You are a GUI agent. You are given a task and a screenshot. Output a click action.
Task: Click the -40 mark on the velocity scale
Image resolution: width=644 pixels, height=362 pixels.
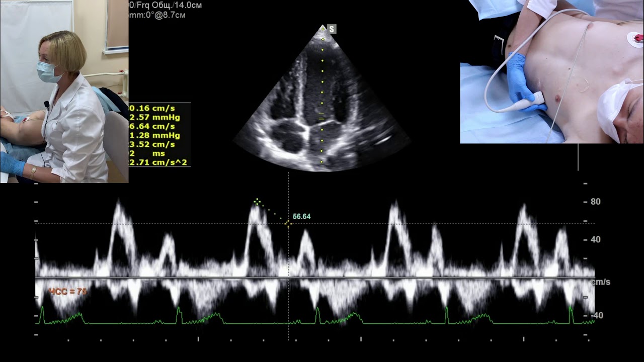596,315
